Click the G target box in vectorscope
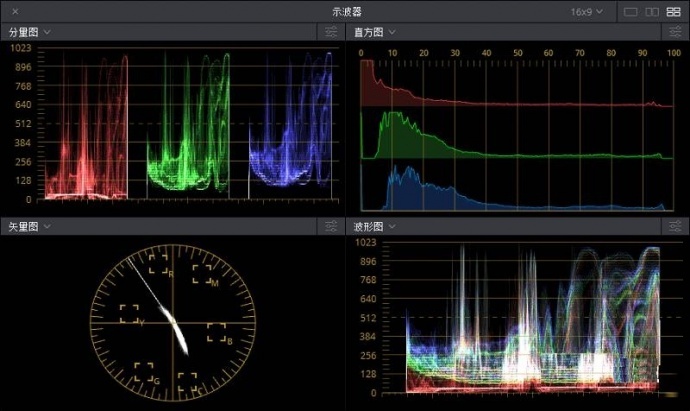The height and width of the screenshot is (411, 690). coord(143,372)
